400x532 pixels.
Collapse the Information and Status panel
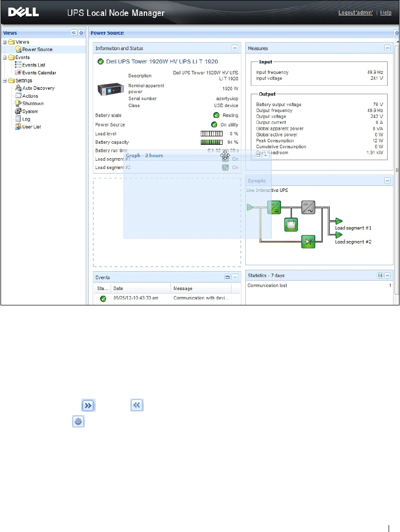235,48
